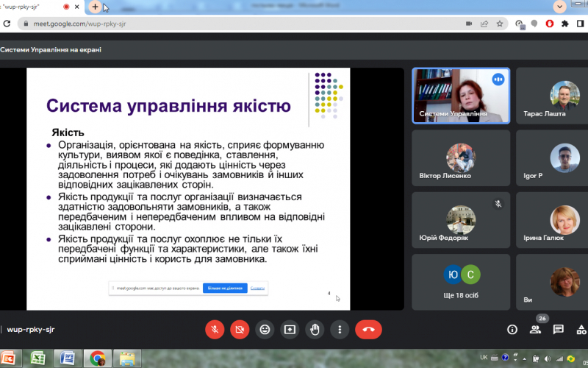
Task: Expand the tab search dropdown arrow
Action: click(559, 7)
